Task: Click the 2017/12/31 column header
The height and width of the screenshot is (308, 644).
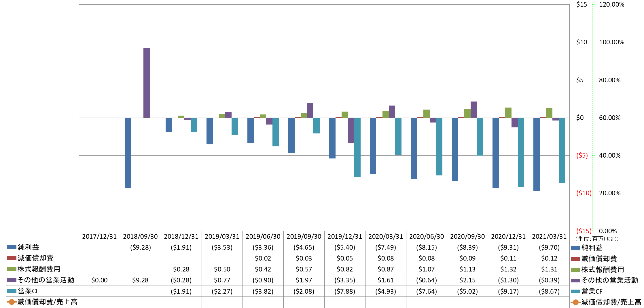Action: point(99,236)
